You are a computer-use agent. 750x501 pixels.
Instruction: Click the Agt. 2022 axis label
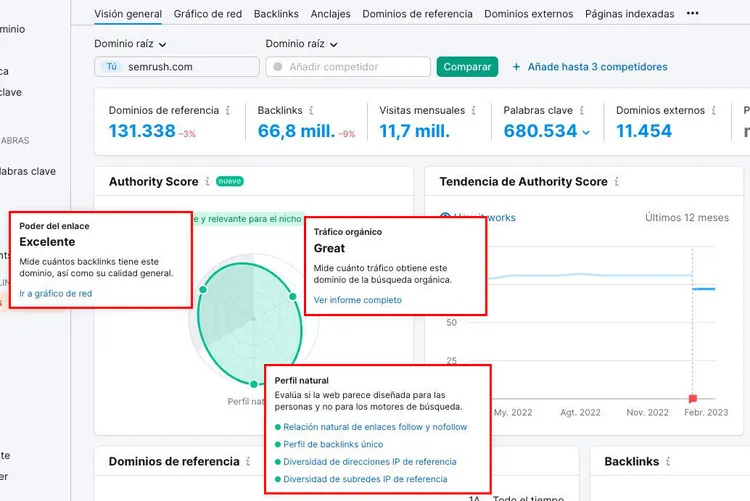click(580, 412)
